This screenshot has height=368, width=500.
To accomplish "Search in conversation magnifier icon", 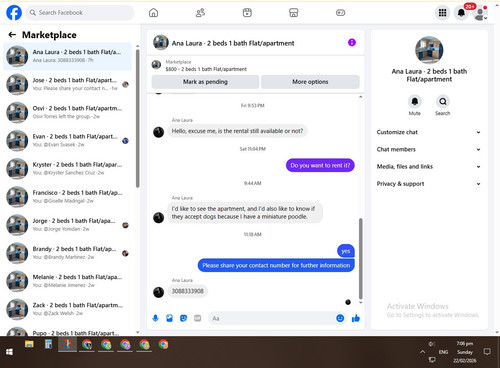I will click(443, 101).
